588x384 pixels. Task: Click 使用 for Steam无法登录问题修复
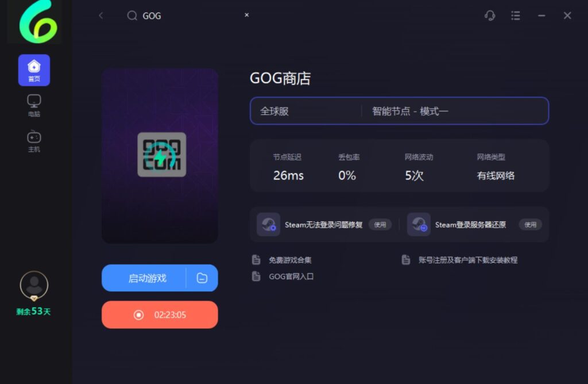380,225
